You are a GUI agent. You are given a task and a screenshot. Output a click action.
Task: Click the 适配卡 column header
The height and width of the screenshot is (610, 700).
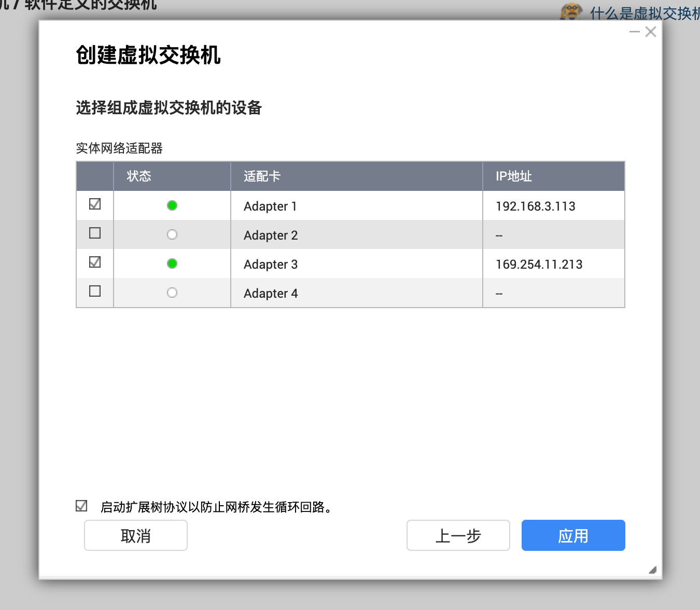click(262, 176)
